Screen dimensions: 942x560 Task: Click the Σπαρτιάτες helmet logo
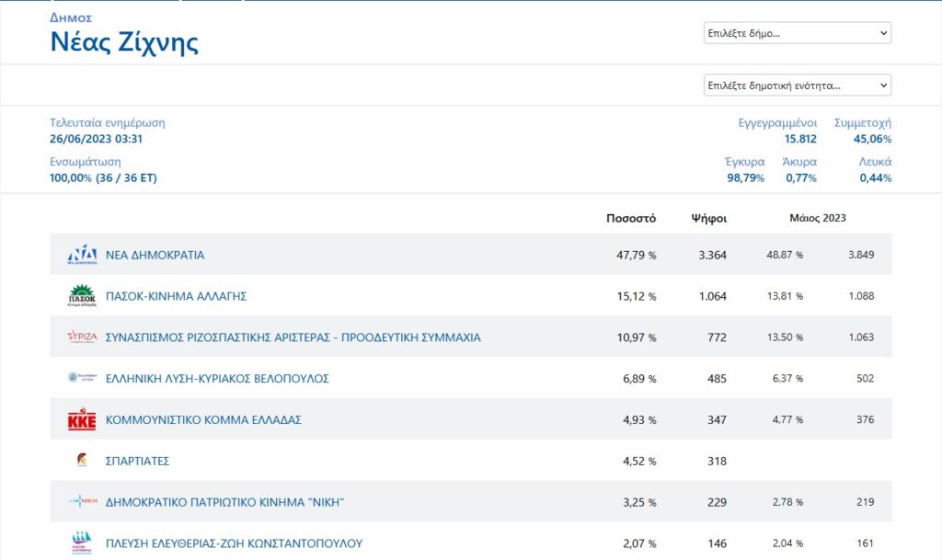click(x=82, y=461)
